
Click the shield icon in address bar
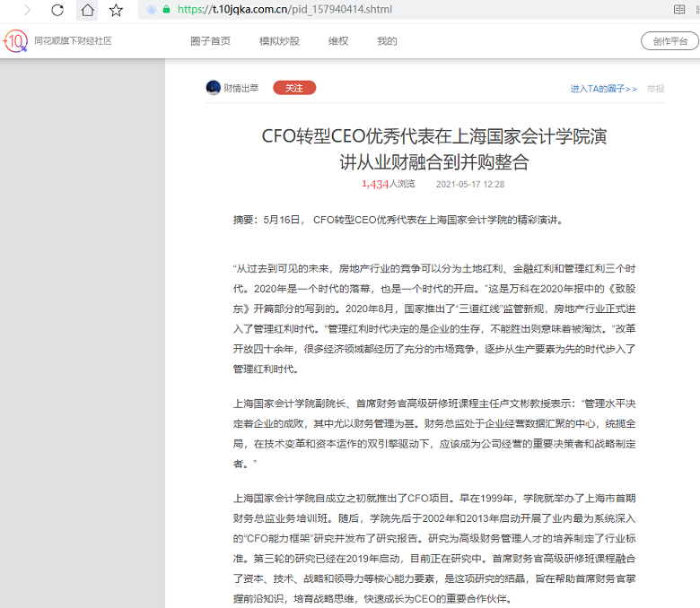[151, 10]
